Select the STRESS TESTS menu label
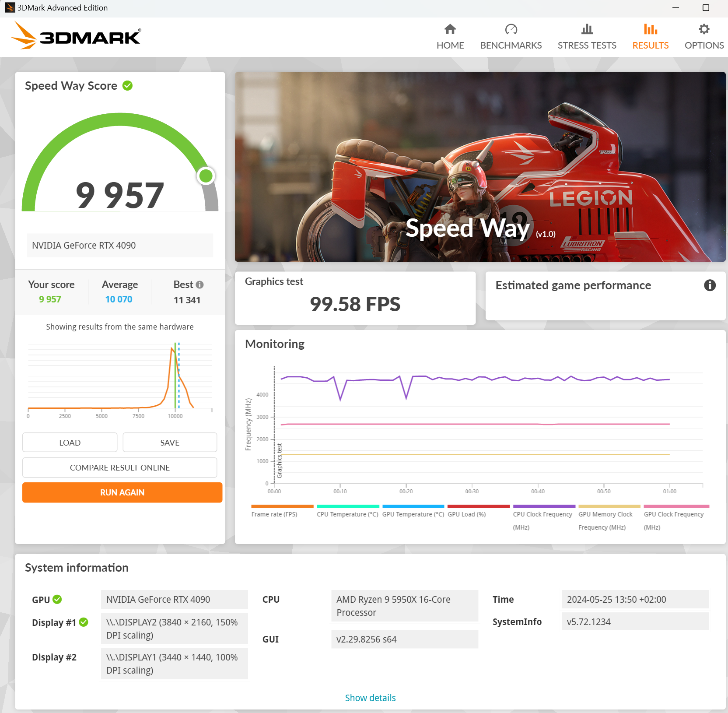Viewport: 728px width, 713px height. click(587, 46)
